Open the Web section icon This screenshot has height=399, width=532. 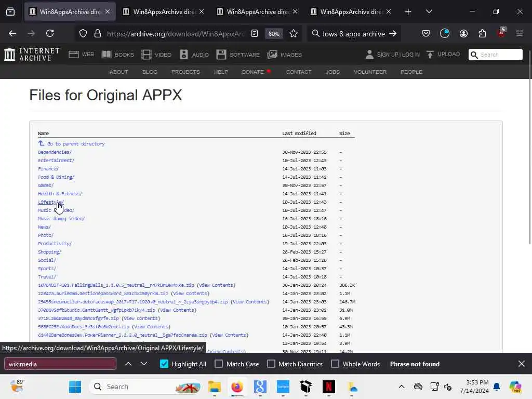81,54
